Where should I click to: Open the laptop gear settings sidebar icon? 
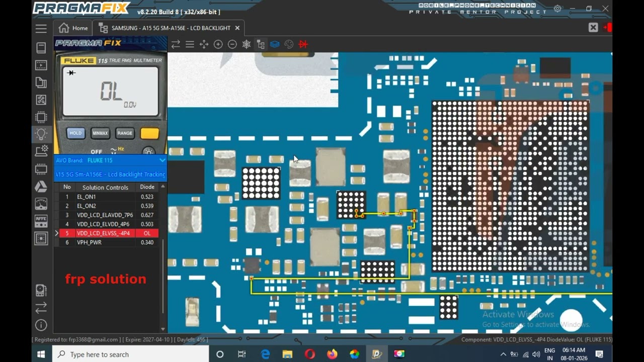pos(41,151)
